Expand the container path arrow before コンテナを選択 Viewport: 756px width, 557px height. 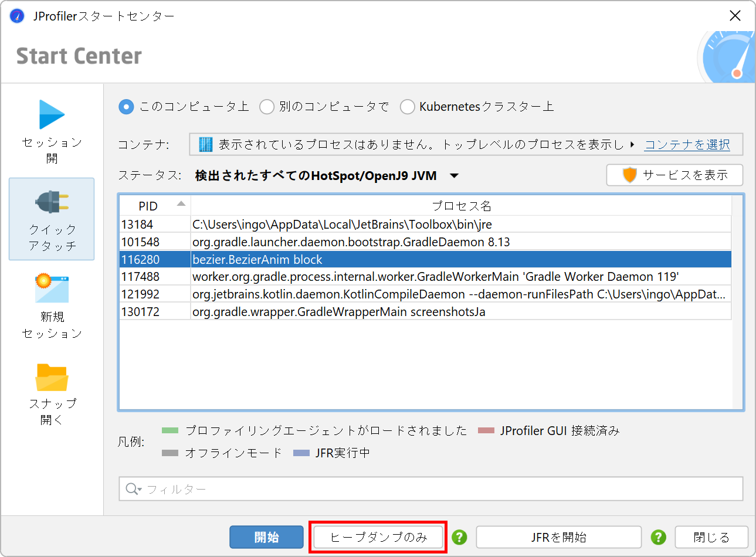[632, 144]
